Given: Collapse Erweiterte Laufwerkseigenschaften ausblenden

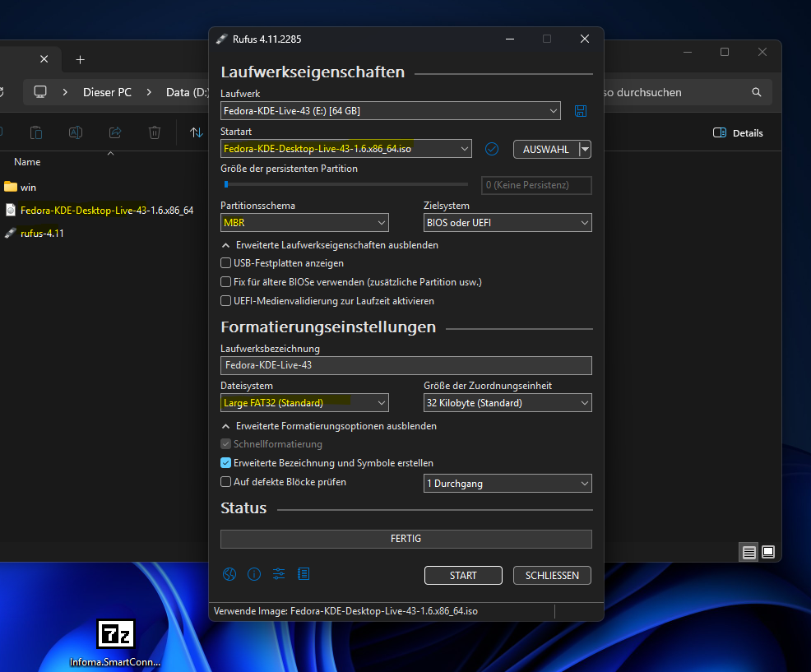Looking at the screenshot, I should tap(330, 245).
